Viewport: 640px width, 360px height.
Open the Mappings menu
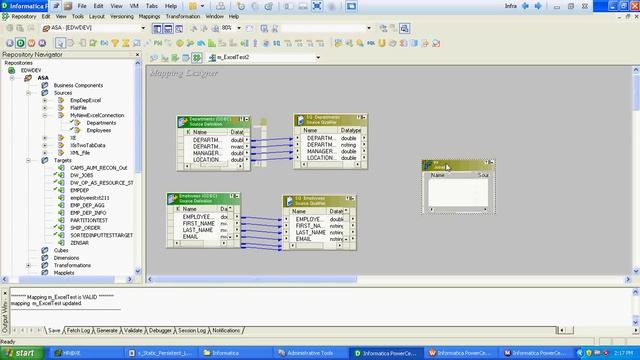point(149,16)
